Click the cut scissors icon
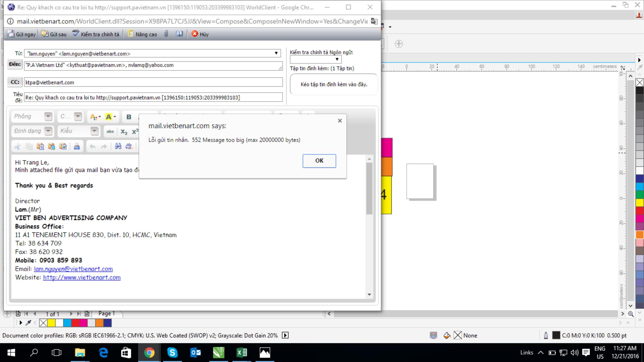 click(x=18, y=147)
